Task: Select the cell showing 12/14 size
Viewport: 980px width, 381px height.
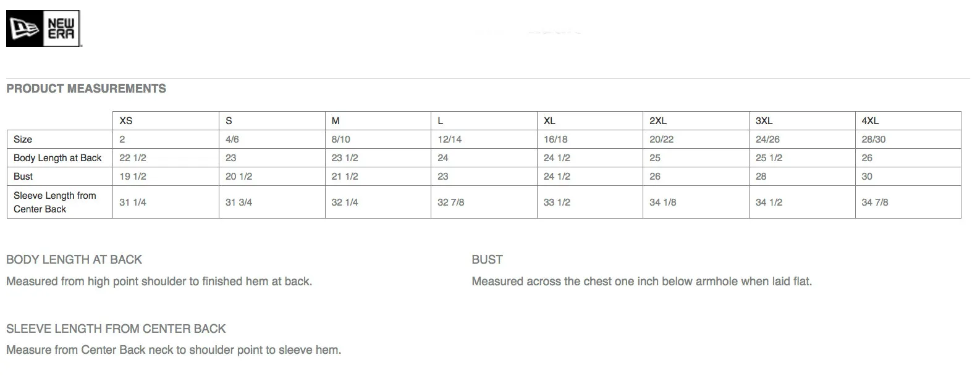Action: click(484, 140)
